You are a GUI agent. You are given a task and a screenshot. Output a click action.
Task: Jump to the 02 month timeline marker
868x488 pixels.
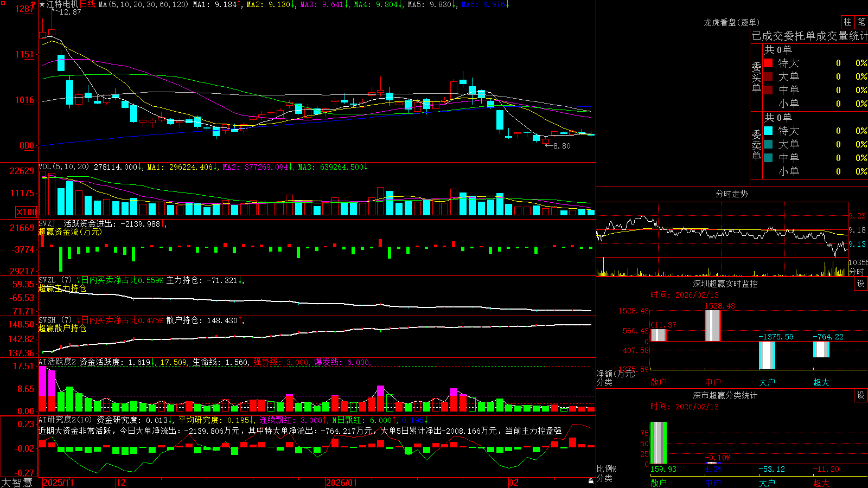[514, 483]
